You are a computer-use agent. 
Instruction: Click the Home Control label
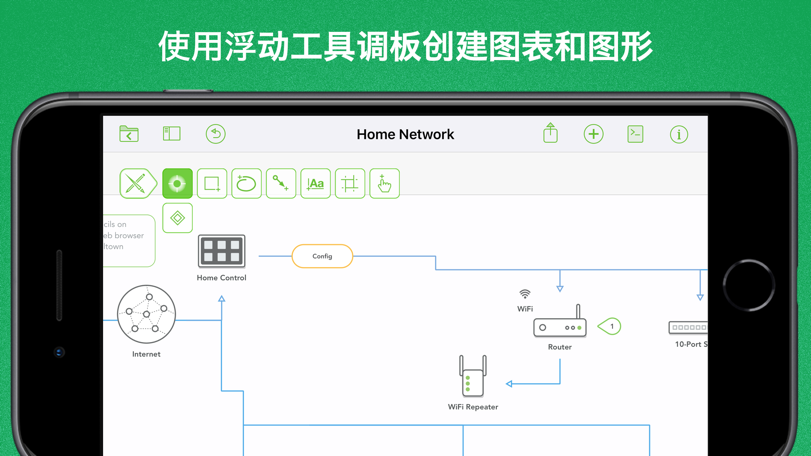(221, 278)
